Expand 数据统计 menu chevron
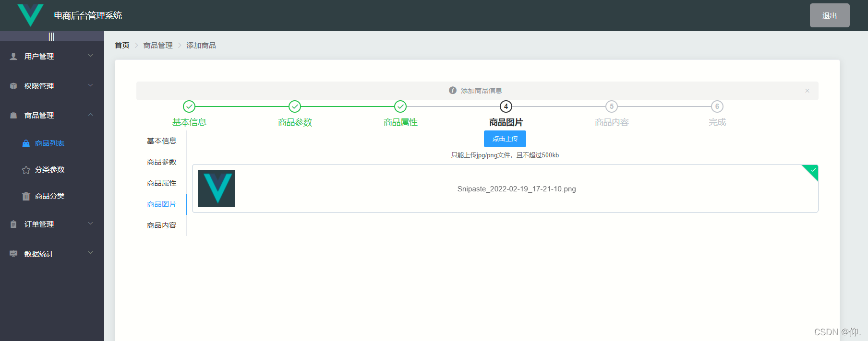Viewport: 868px width, 341px height. (x=90, y=253)
